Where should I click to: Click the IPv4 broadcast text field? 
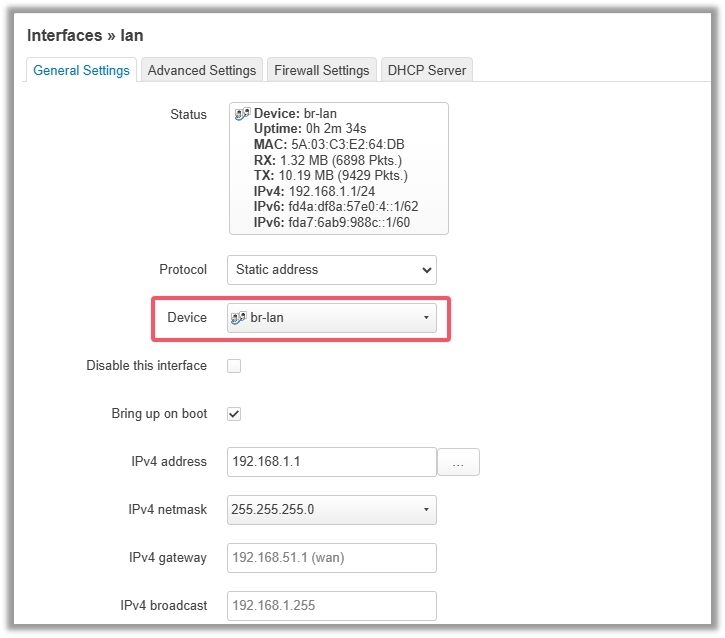tap(331, 606)
